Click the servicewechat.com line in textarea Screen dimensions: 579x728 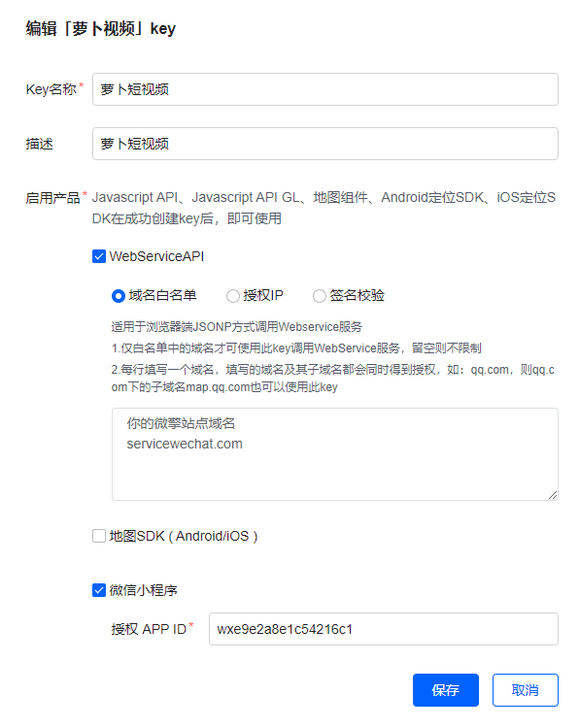185,444
